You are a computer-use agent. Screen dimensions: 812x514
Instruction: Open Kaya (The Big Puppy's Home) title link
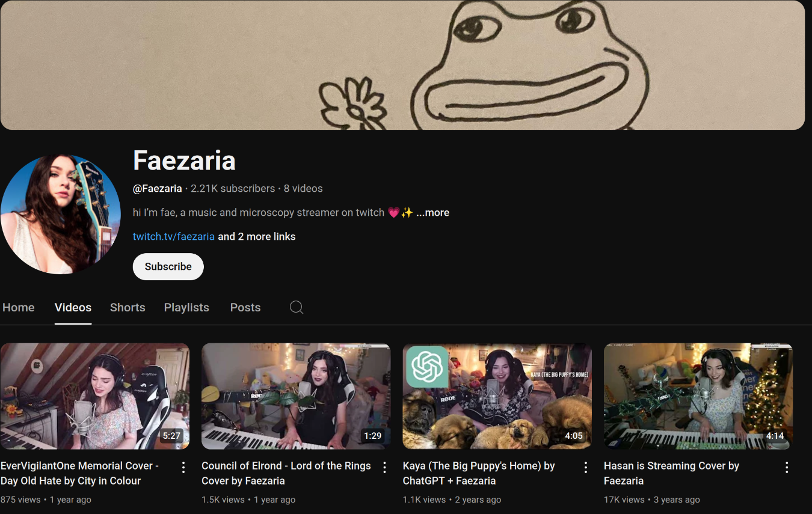click(x=479, y=473)
